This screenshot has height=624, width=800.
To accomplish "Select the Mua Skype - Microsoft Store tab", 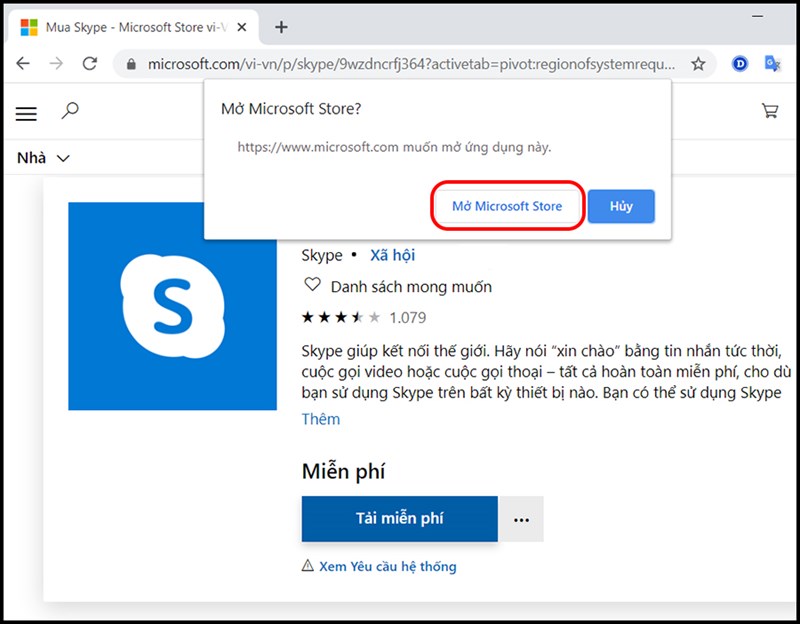I will [x=133, y=27].
